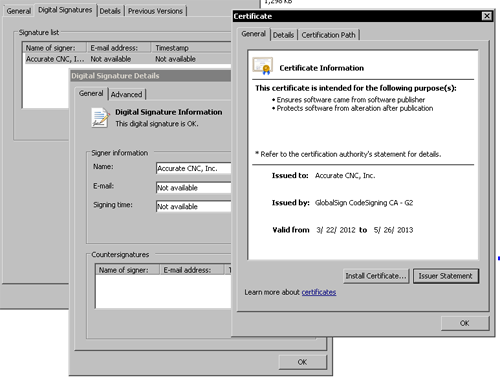The width and height of the screenshot is (500, 384).
Task: Click the Install Certificate button
Action: pyautogui.click(x=376, y=276)
